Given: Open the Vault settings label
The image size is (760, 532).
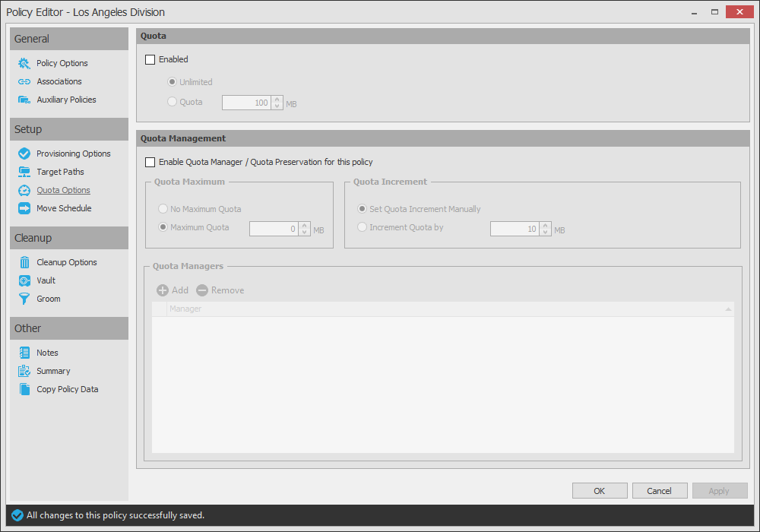Looking at the screenshot, I should click(x=46, y=280).
